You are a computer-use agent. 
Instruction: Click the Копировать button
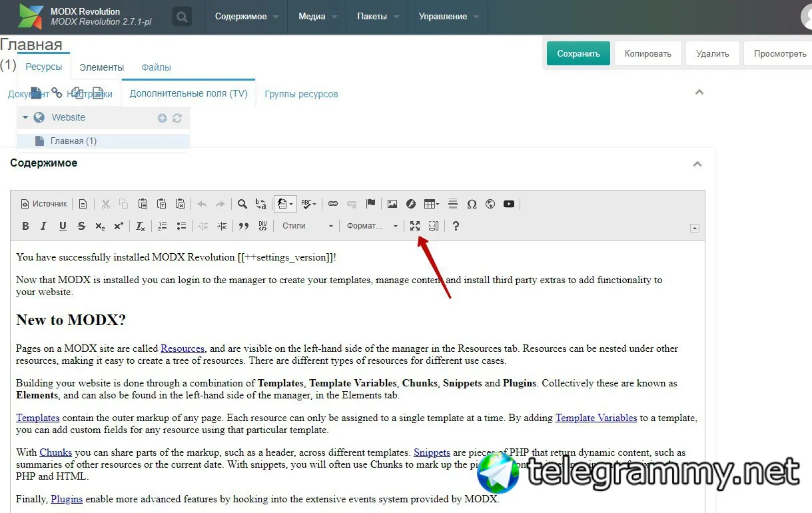pos(647,54)
